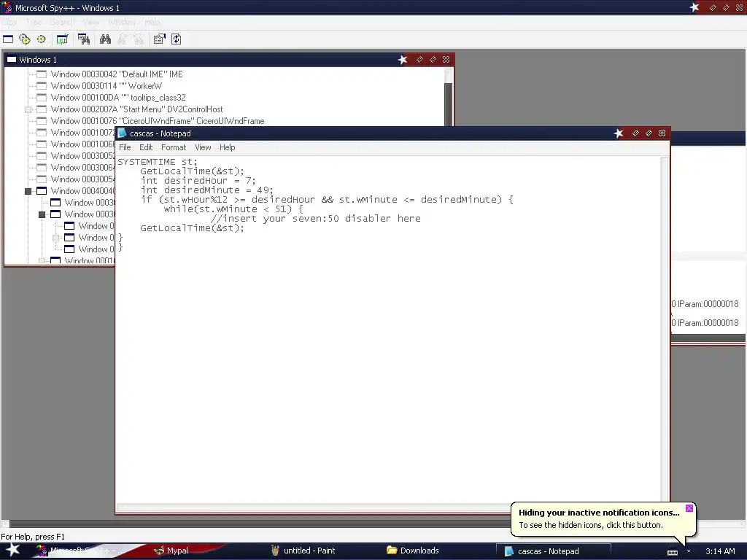Click the "while(st.wMinute < 51) {" line
Screen dimensions: 747x560
tap(233, 209)
